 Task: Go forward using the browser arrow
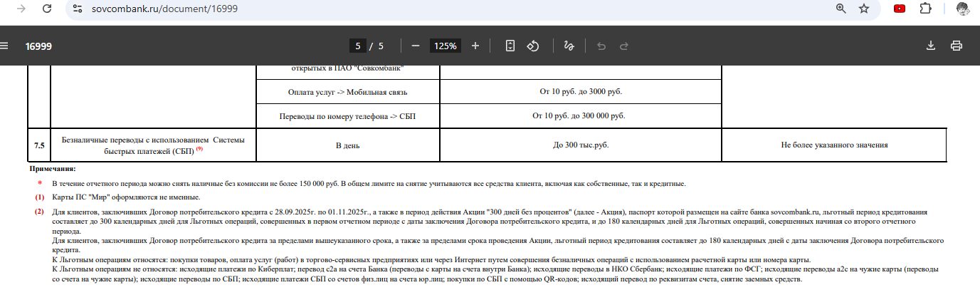coord(21,9)
